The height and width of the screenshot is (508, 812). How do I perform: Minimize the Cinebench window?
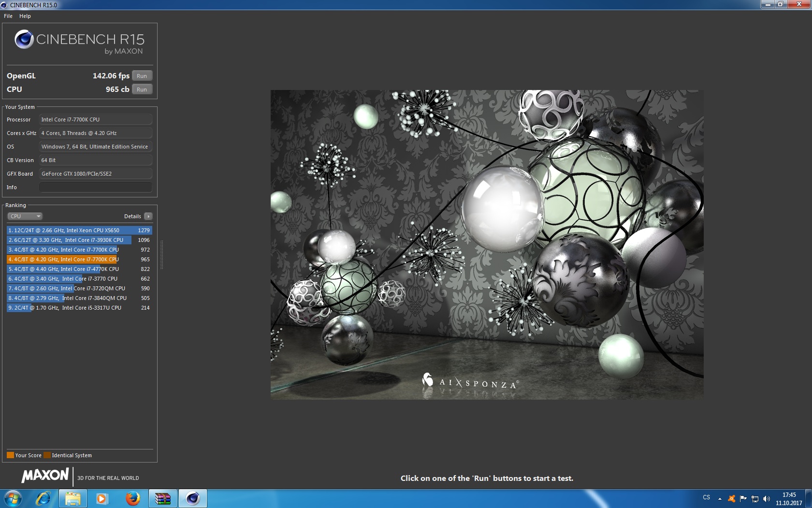(x=768, y=4)
